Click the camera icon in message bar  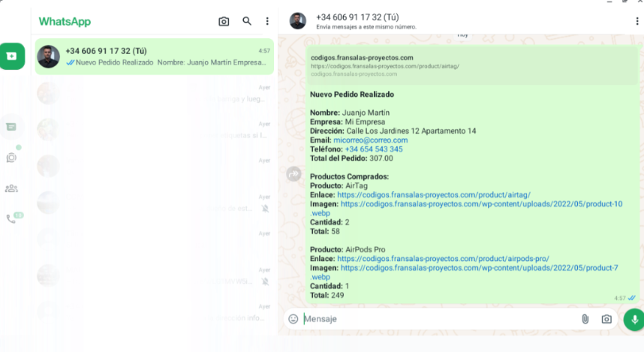pyautogui.click(x=606, y=319)
